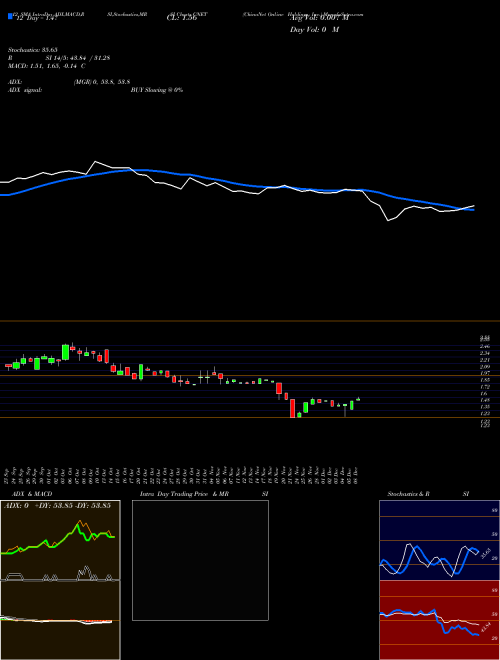Viewport: 500px width, 660px height.
Task: Click the last date label on the x-axis
Action: click(356, 475)
